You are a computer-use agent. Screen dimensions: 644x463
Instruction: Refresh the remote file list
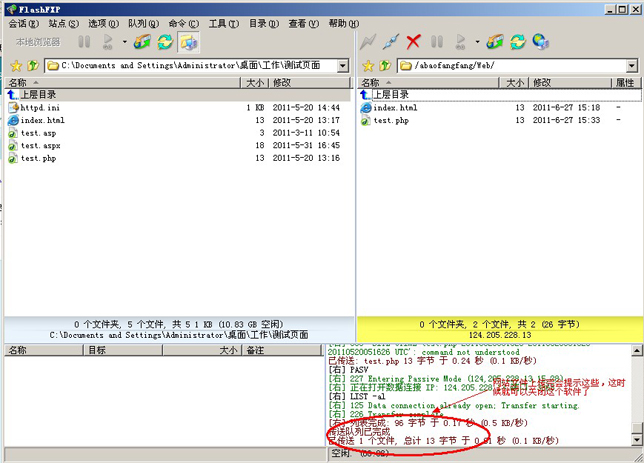pos(518,42)
